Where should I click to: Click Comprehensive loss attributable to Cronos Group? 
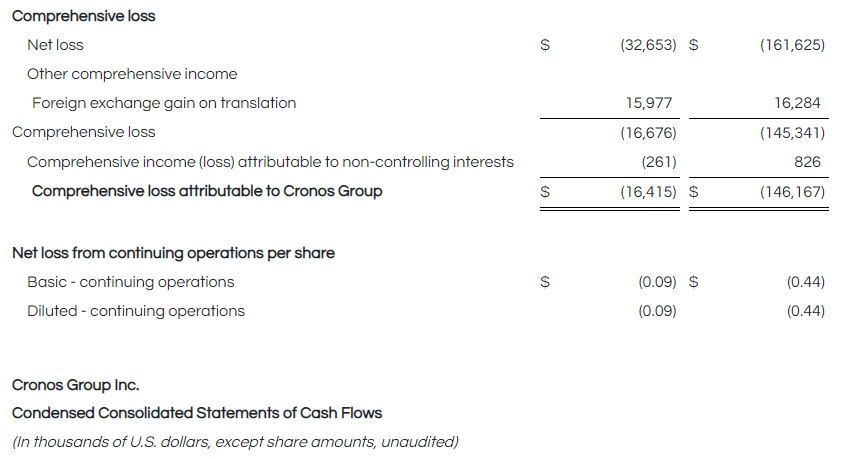coord(207,191)
